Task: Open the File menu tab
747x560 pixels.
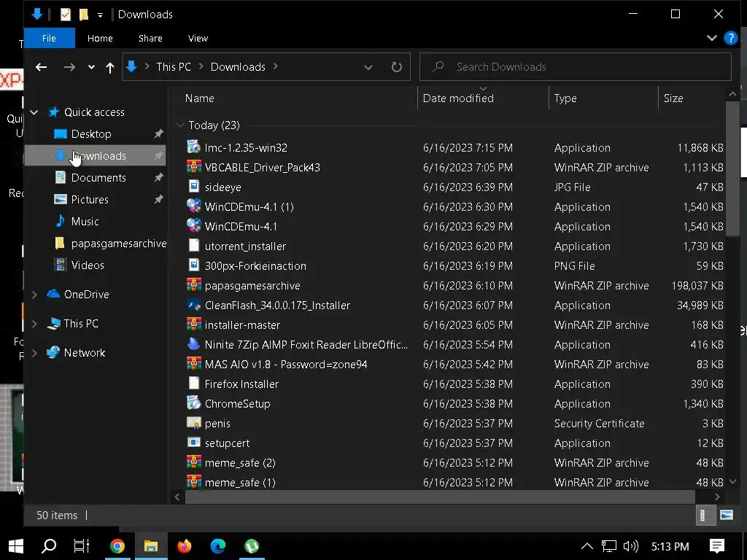Action: click(x=49, y=38)
